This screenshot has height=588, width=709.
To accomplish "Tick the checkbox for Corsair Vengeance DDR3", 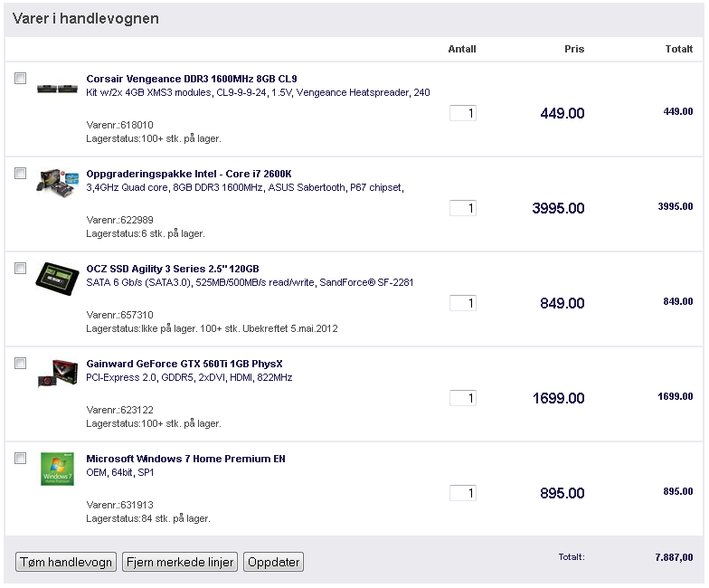I will (20, 78).
